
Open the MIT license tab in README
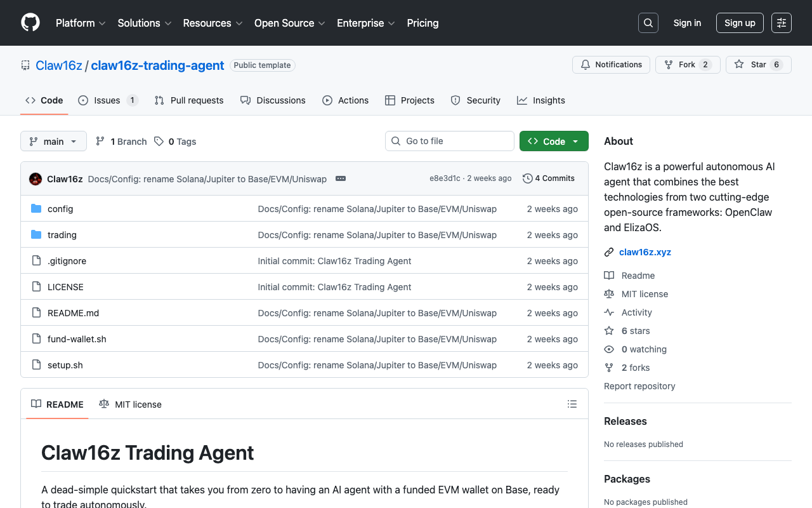131,404
